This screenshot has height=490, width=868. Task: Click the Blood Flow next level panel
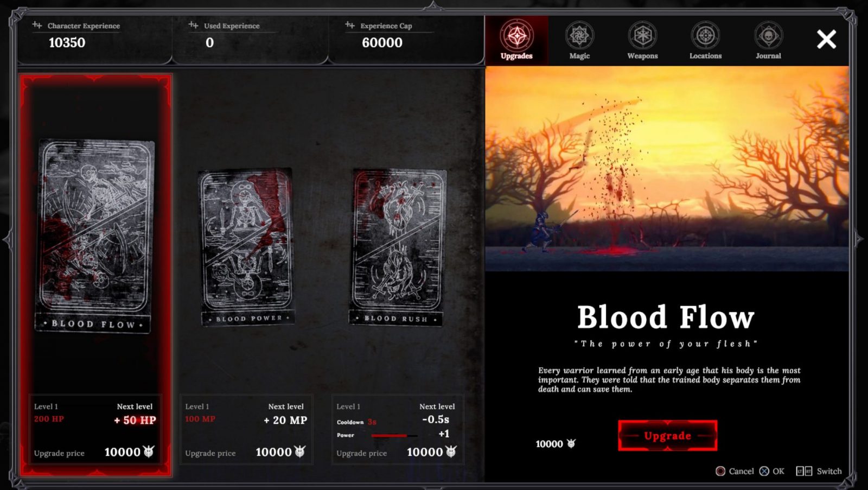coord(95,429)
